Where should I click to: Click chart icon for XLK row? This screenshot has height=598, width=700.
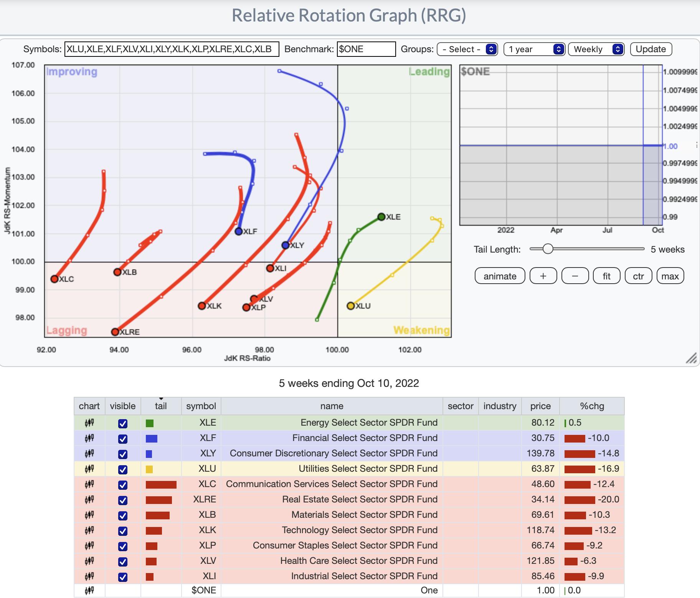click(x=89, y=530)
